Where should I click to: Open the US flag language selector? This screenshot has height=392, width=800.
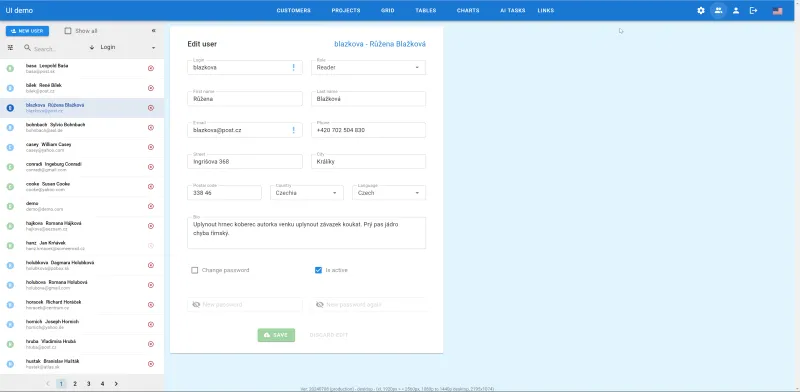[x=778, y=11]
